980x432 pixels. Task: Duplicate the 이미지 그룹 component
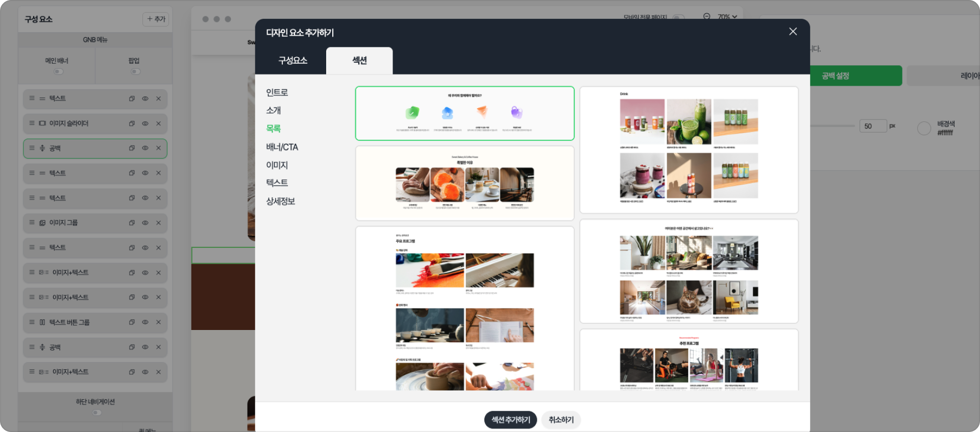132,223
